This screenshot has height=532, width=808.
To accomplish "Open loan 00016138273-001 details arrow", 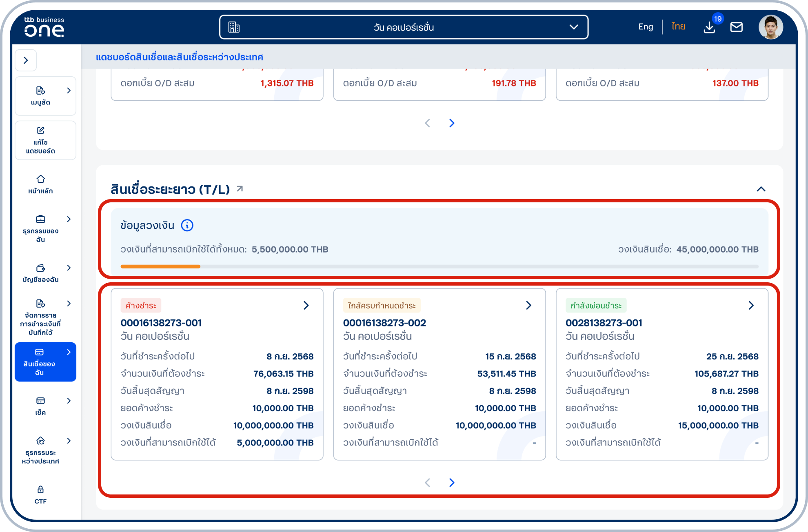I will tap(306, 305).
